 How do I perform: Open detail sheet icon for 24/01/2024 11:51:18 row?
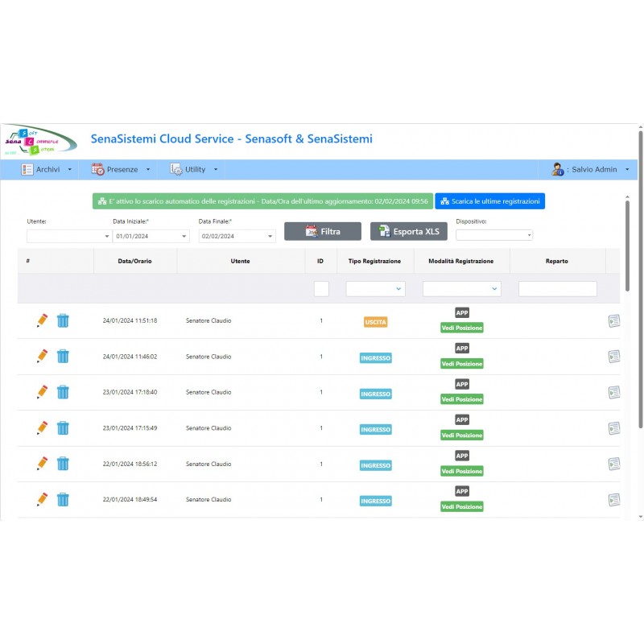(614, 320)
